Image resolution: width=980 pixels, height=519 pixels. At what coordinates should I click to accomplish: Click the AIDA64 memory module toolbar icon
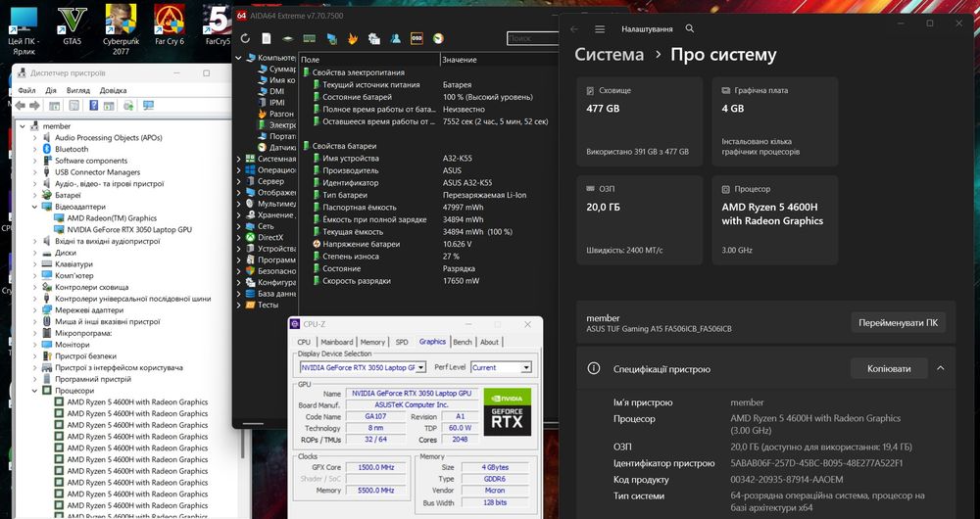[310, 39]
